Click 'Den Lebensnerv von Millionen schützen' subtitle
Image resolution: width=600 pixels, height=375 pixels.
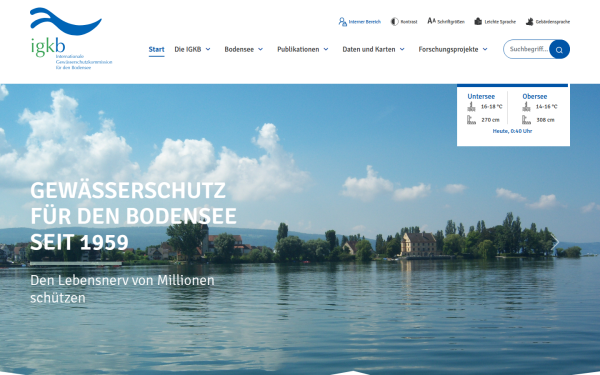122,289
